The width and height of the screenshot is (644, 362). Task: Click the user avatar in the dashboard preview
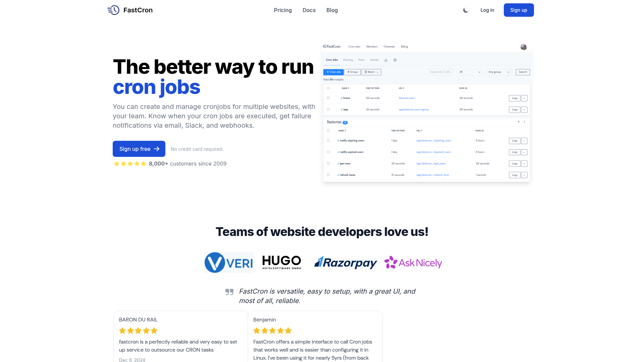(x=524, y=47)
